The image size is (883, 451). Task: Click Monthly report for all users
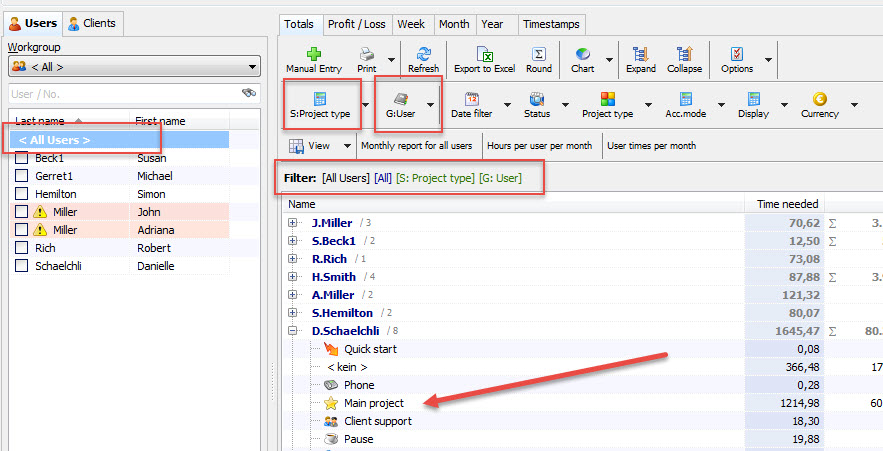point(416,146)
